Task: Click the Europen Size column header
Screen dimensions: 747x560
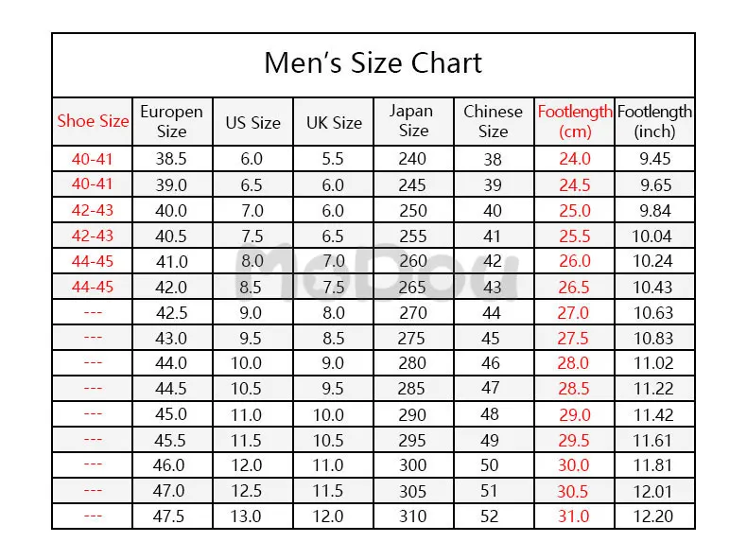Action: pyautogui.click(x=171, y=121)
